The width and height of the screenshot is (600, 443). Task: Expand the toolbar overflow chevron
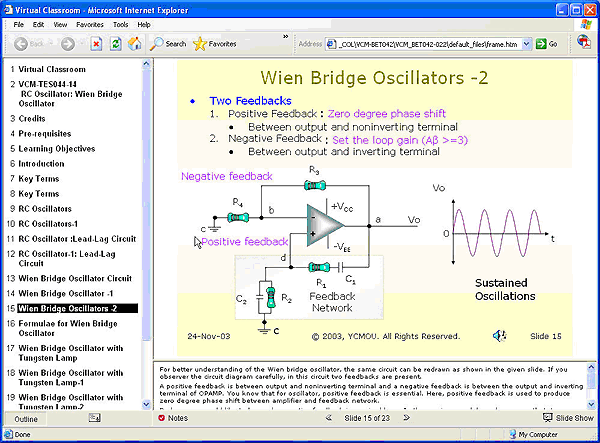pyautogui.click(x=285, y=37)
